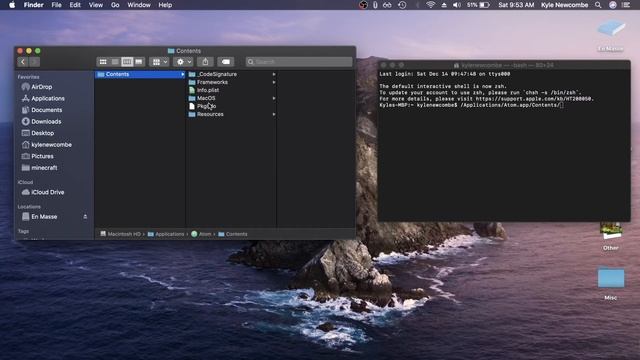Open Spotlight search in menu bar
This screenshot has width=640, height=360.
[x=598, y=5]
